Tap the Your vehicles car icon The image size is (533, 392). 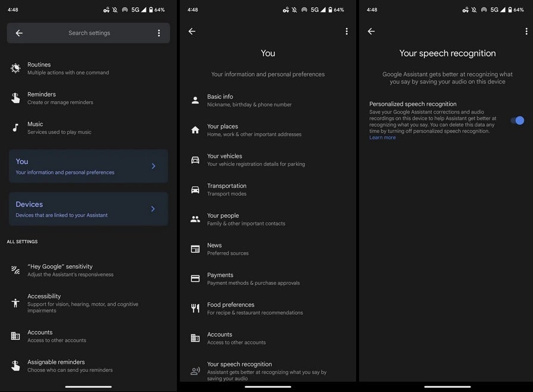coord(195,160)
